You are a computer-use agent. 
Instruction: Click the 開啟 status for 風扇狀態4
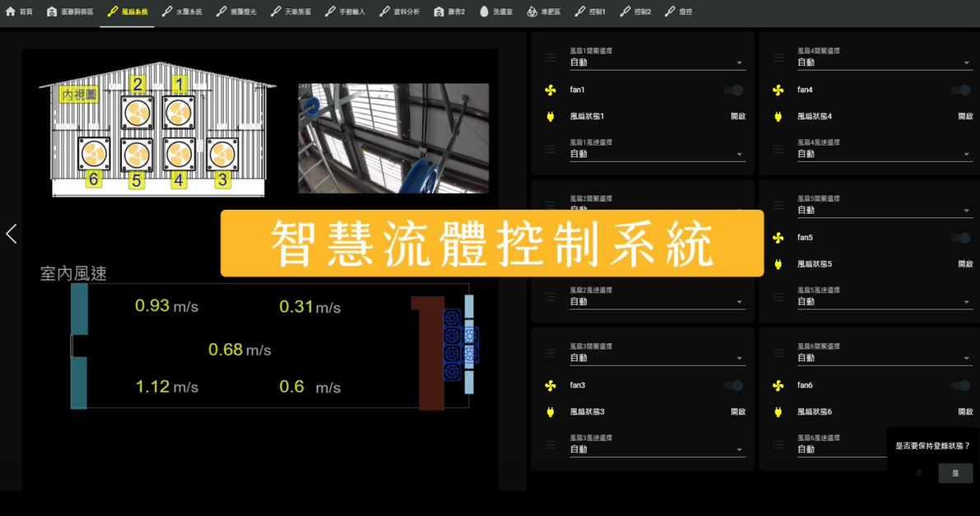[965, 117]
